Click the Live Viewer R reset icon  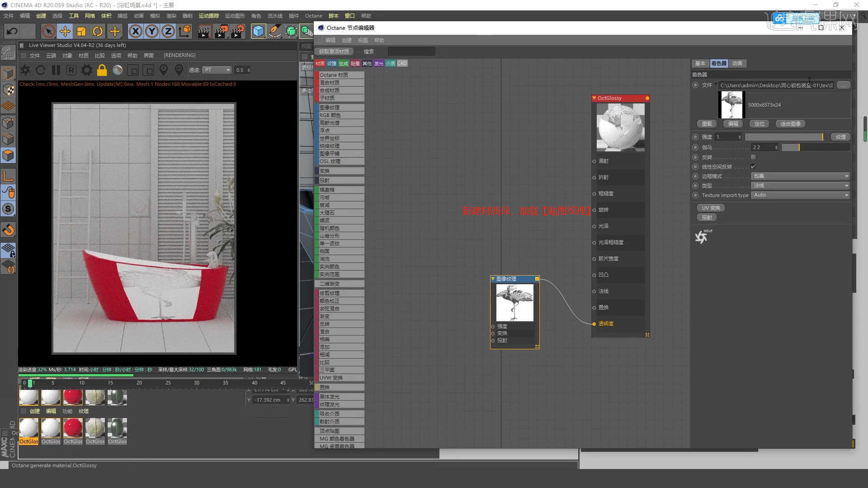(71, 70)
